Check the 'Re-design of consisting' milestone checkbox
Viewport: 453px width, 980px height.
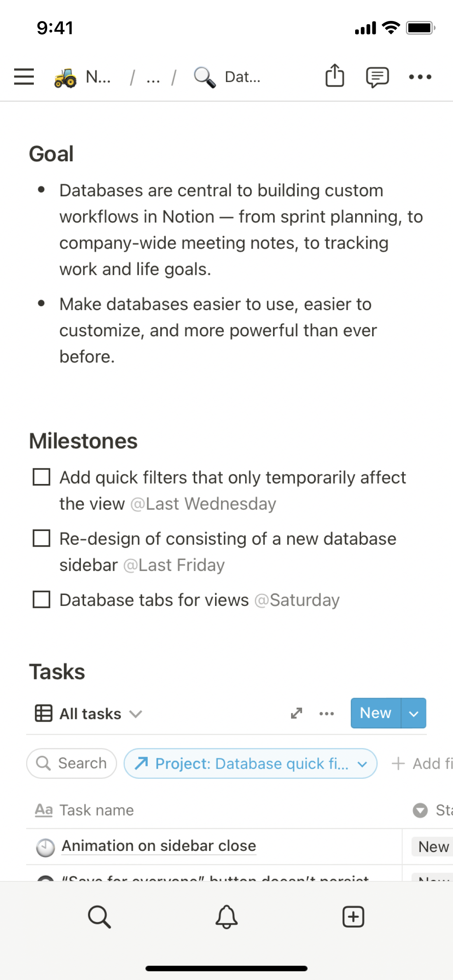coord(41,538)
